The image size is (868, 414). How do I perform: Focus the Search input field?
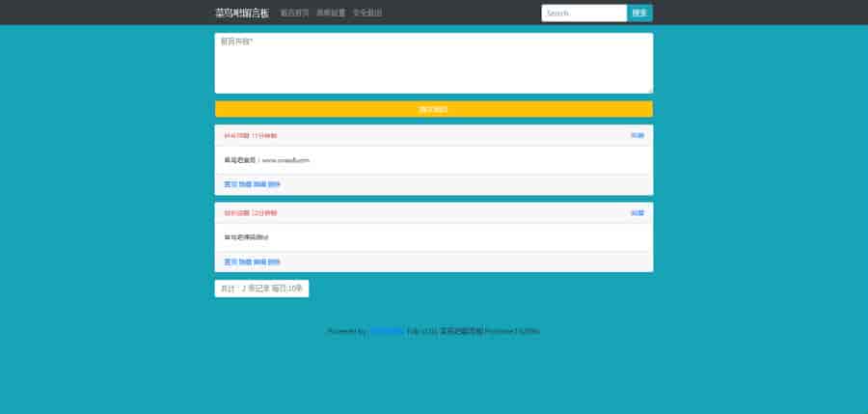coord(583,14)
